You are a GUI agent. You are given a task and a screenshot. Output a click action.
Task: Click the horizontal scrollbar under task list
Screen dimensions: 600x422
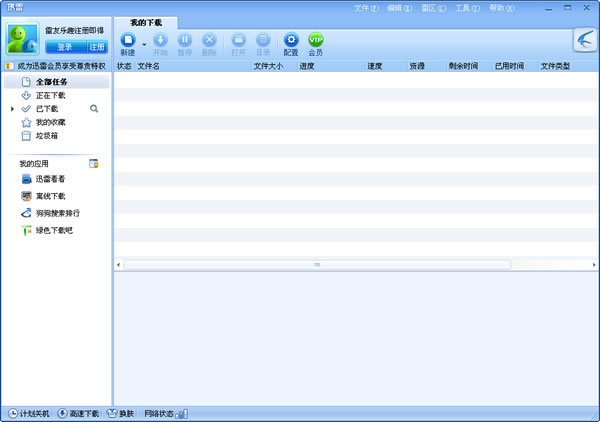click(x=317, y=265)
